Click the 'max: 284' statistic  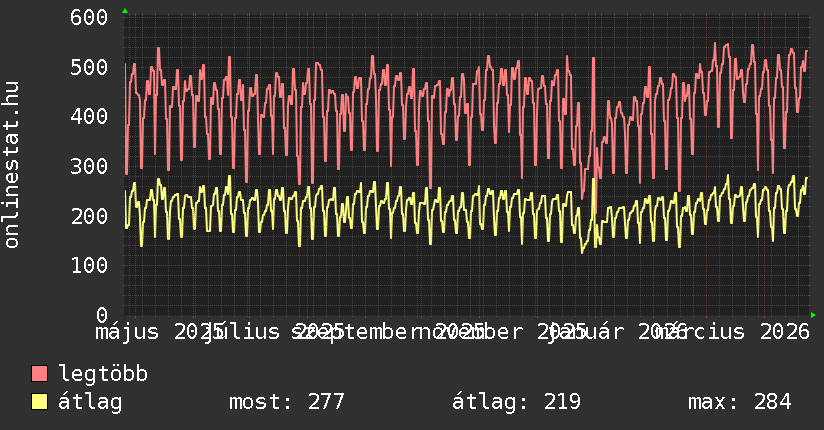[x=739, y=402]
